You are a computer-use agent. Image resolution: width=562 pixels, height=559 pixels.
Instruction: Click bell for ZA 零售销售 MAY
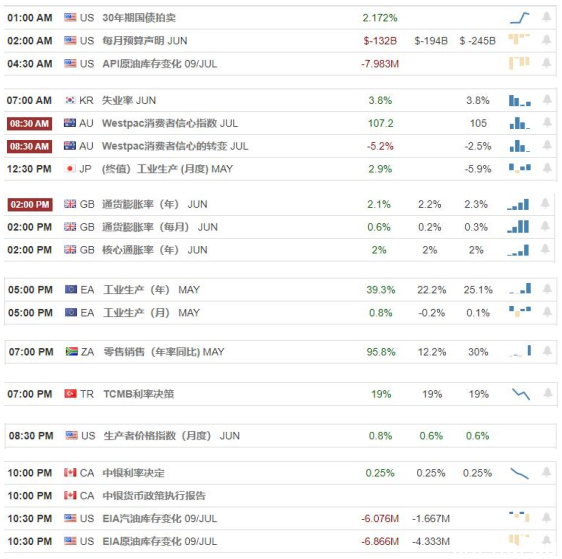pyautogui.click(x=547, y=351)
